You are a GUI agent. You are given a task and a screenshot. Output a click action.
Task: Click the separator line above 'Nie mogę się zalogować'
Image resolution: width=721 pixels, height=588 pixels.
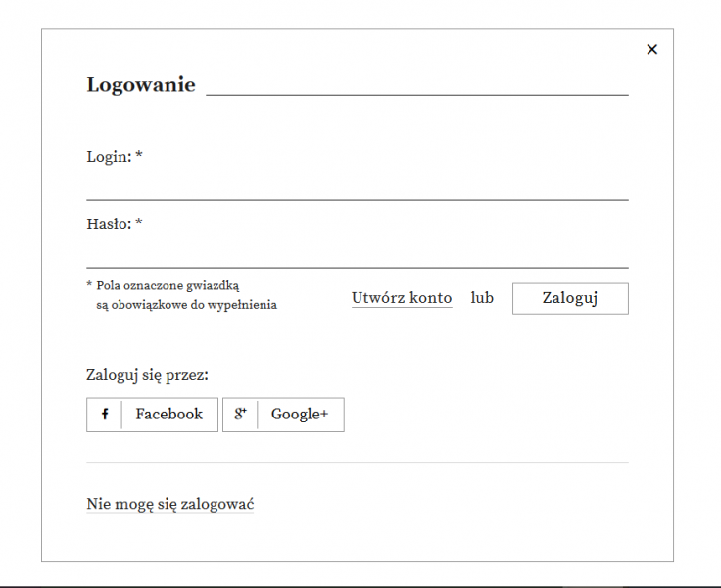pyautogui.click(x=357, y=462)
